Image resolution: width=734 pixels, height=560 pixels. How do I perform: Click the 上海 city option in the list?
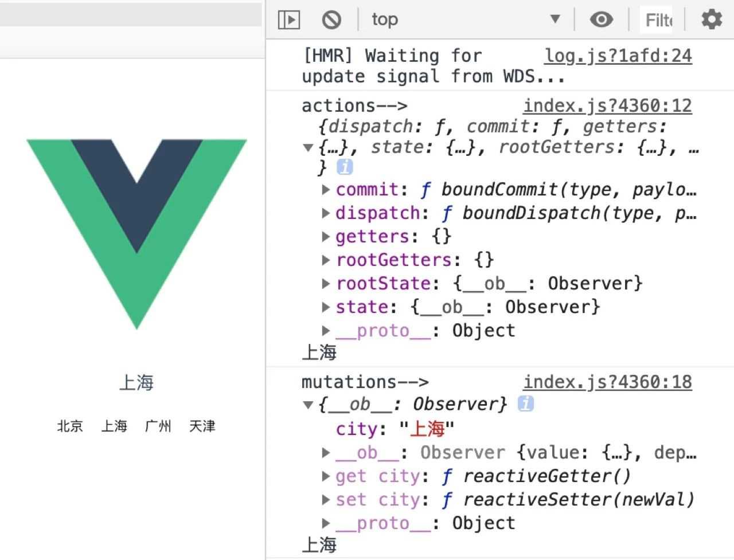114,426
